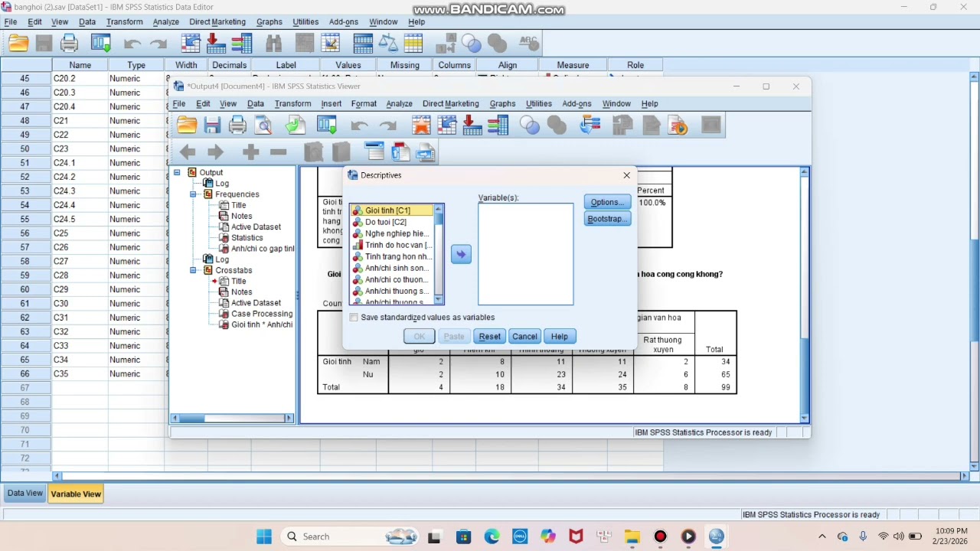
Task: Open Format menu in Viewer window
Action: (364, 104)
